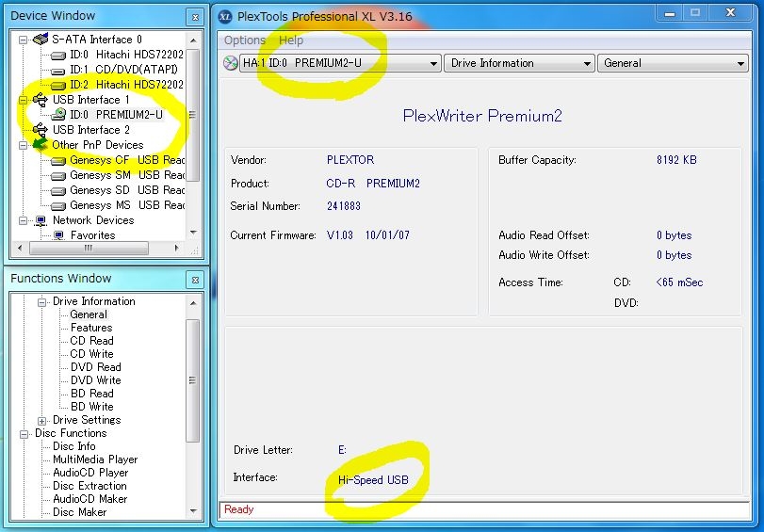Screen dimensions: 764x532
Task: Click the Hitachi ID:2 hard drive icon
Action: click(58, 86)
